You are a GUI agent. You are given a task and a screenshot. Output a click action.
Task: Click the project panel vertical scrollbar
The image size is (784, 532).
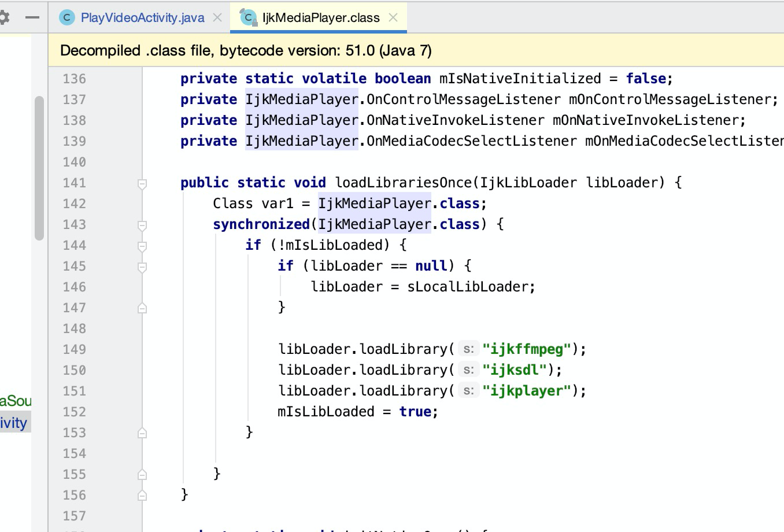39,168
